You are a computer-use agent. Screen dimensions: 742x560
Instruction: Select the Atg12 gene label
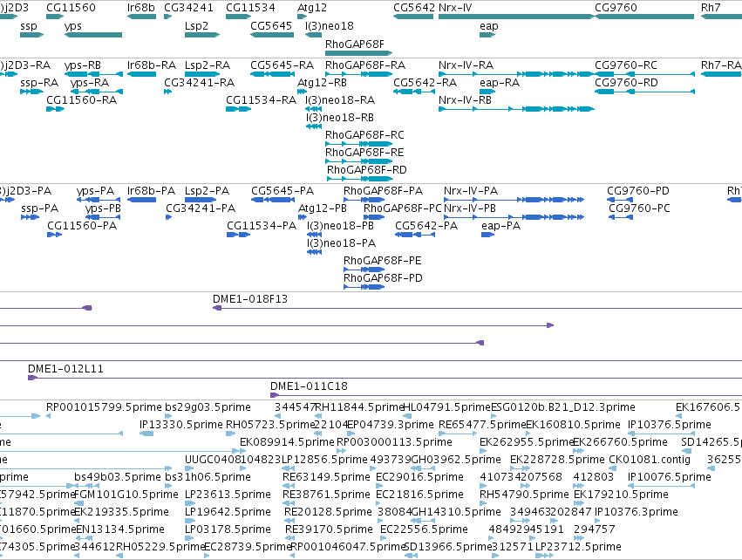[312, 8]
